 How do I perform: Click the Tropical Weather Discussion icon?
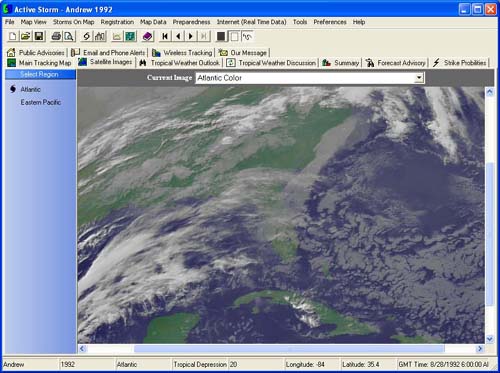pyautogui.click(x=231, y=63)
